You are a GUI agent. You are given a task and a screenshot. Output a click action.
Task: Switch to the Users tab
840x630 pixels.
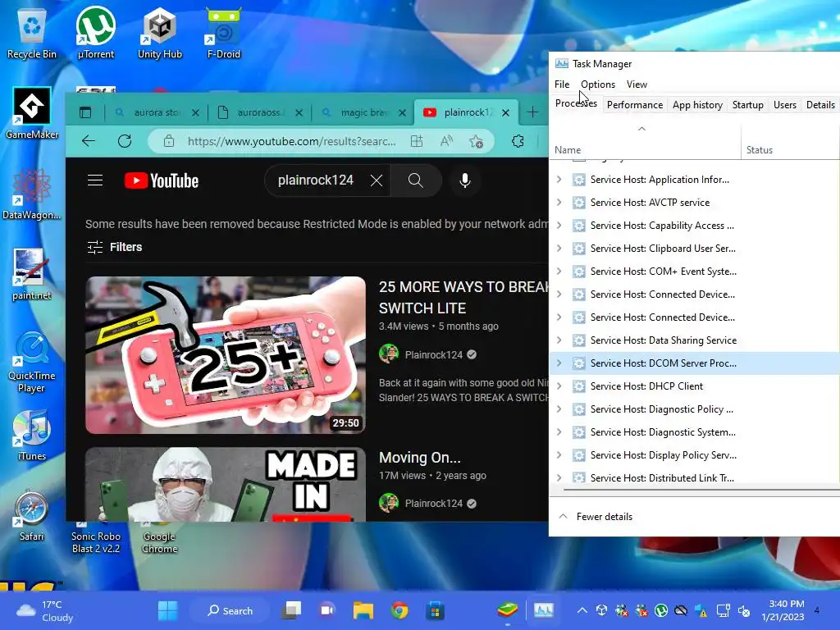pos(785,105)
